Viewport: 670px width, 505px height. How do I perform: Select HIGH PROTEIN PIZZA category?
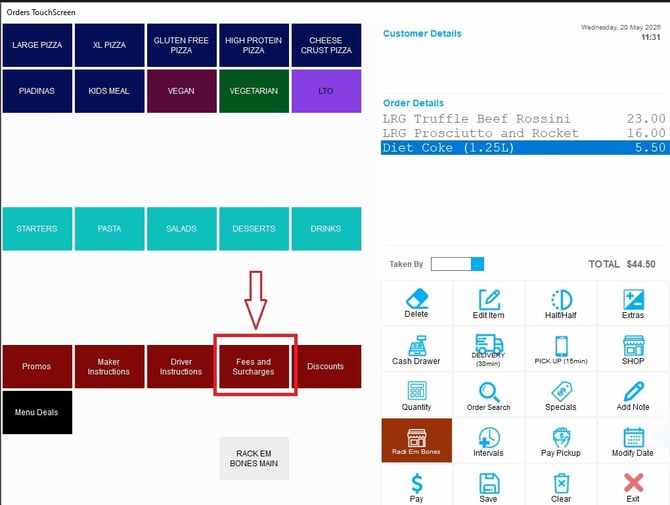click(254, 45)
